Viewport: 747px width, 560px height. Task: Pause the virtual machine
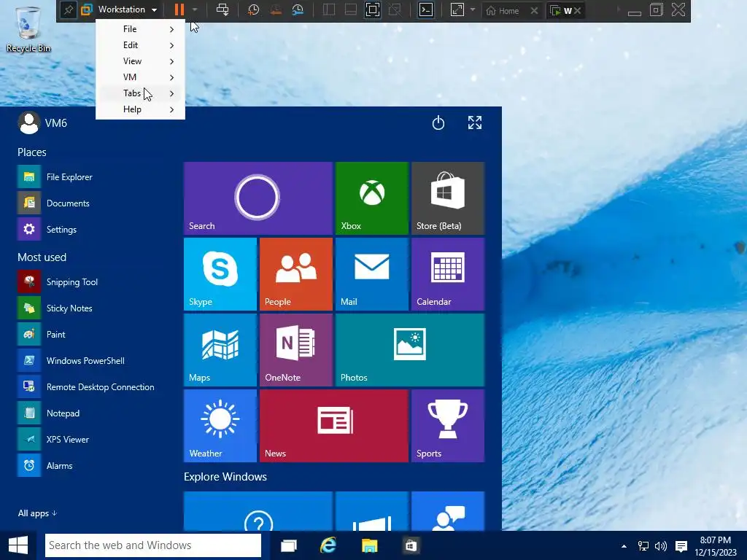pyautogui.click(x=179, y=9)
